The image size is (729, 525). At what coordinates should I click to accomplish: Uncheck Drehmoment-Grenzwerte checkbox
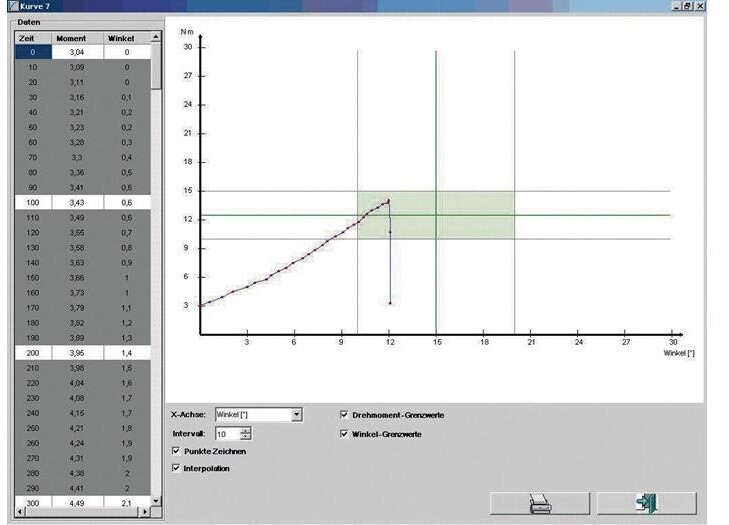345,414
